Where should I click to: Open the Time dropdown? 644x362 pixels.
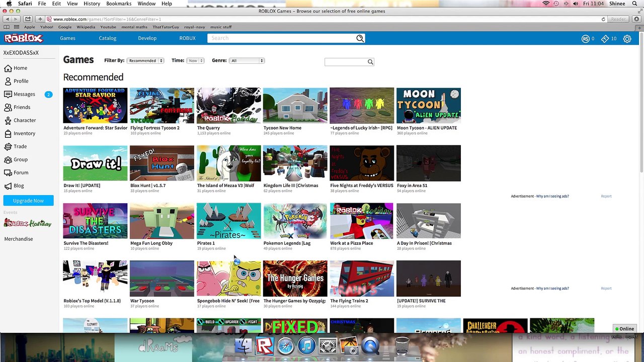pos(195,60)
